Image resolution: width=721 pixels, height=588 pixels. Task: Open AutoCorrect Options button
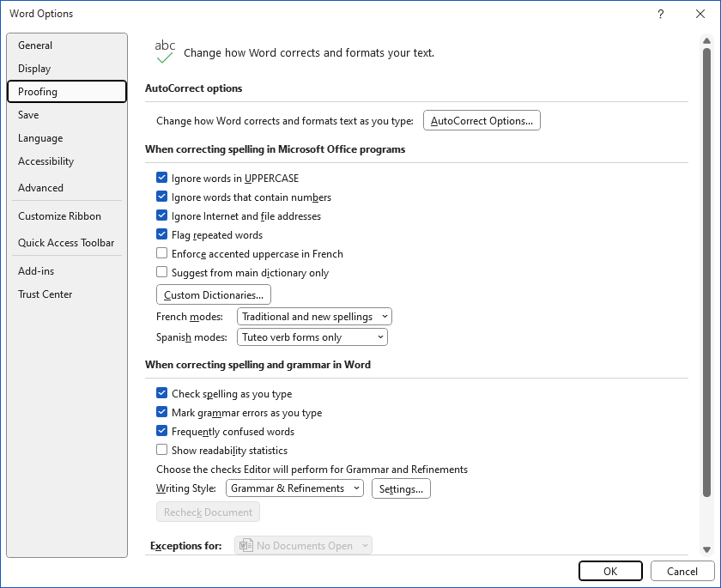tap(482, 120)
